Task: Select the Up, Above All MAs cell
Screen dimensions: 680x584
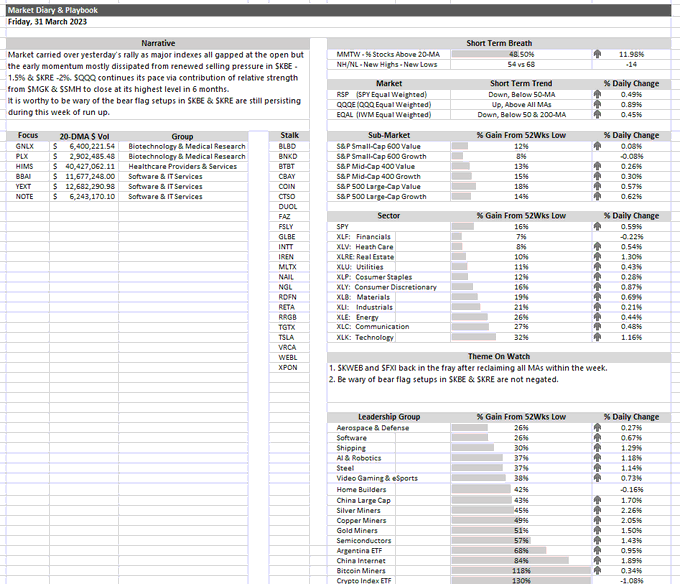Action: click(x=521, y=104)
